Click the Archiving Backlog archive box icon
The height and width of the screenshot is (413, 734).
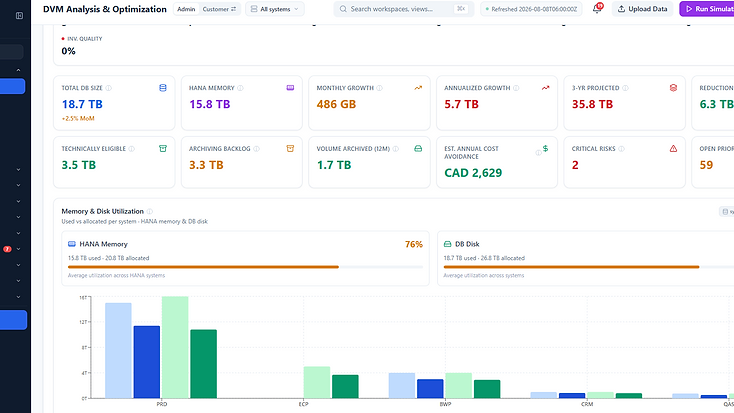click(290, 149)
